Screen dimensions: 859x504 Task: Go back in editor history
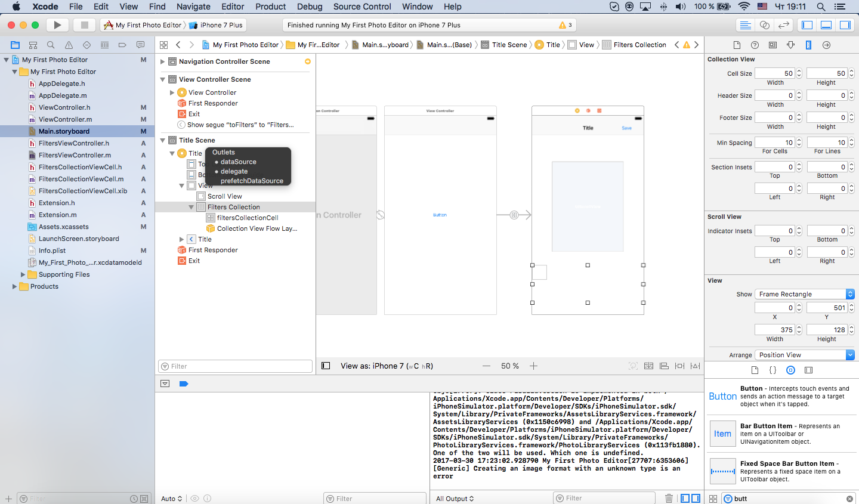[178, 45]
